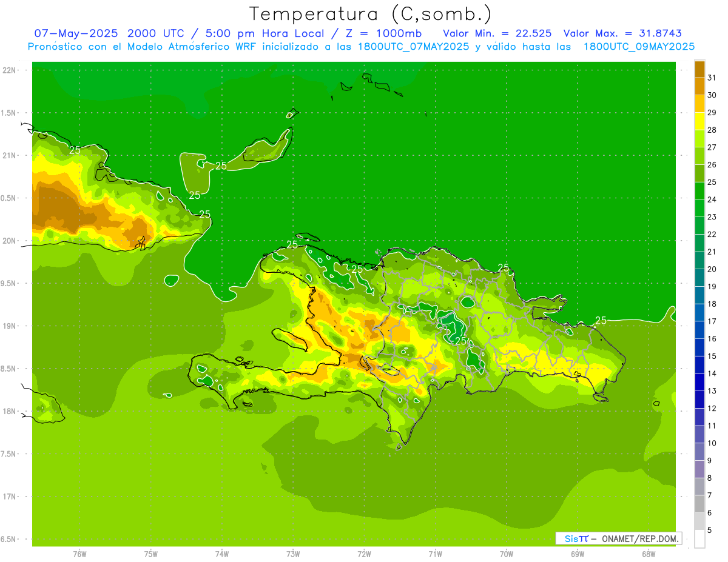The width and height of the screenshot is (728, 562).
Task: Click the green color bar segment between 24 and 25
Action: [x=699, y=190]
